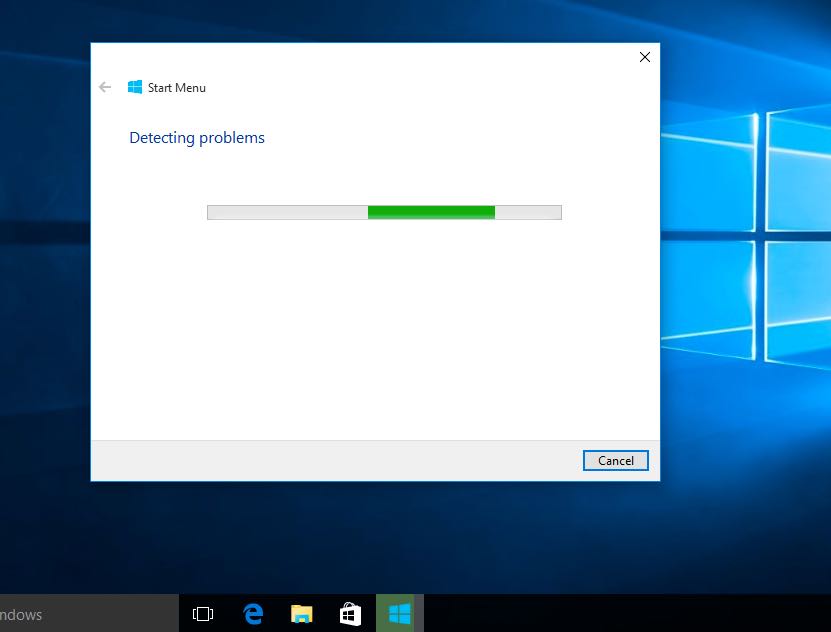This screenshot has width=831, height=632.
Task: Cancel the Start Menu troubleshooter
Action: (615, 460)
